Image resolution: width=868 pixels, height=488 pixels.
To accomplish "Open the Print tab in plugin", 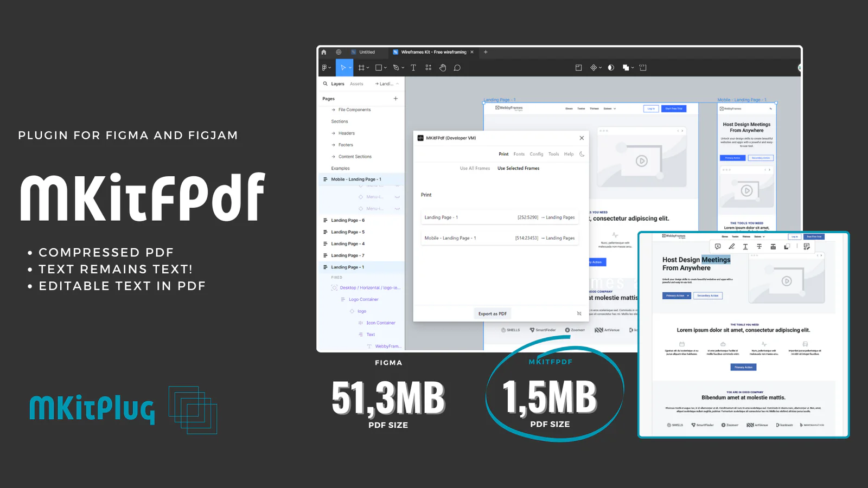I will coord(503,154).
